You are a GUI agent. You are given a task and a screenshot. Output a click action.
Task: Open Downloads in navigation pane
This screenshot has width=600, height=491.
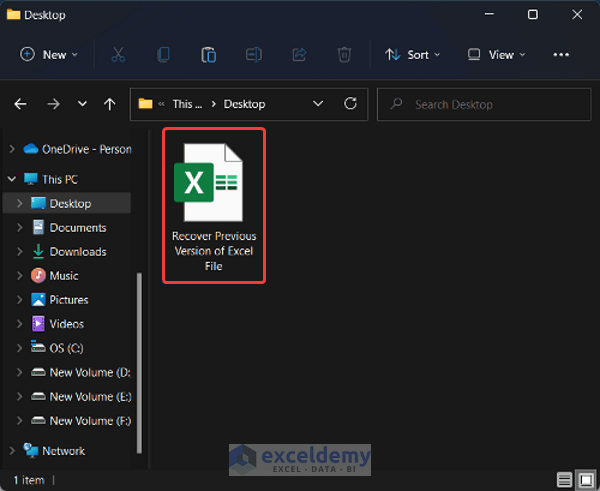pos(69,251)
